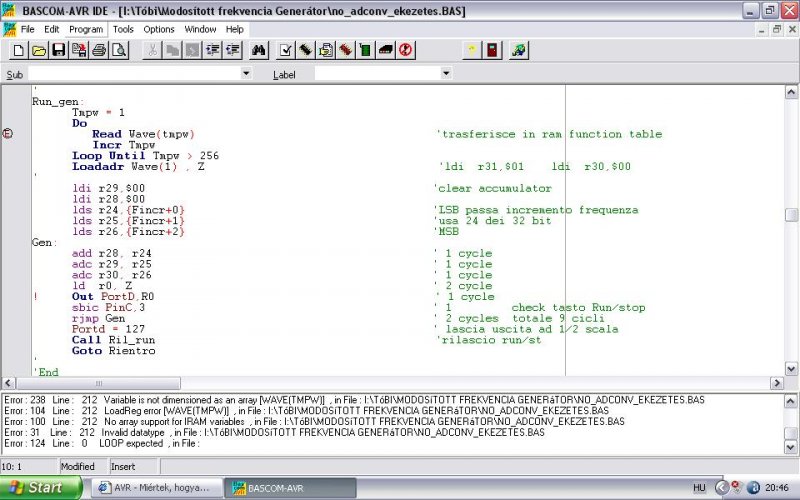This screenshot has height=500, width=800.
Task: Click the error list scroll up arrow
Action: pos(790,401)
